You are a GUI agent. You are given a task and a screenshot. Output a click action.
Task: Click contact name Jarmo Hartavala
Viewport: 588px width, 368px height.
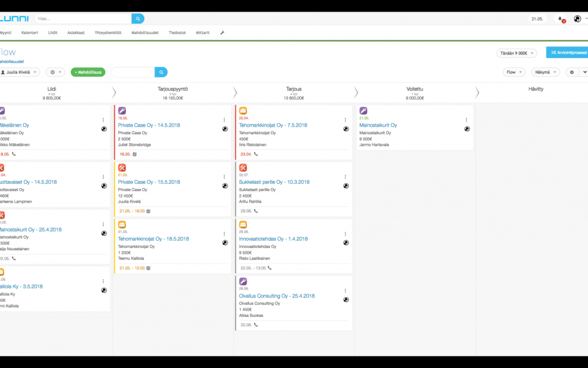click(x=374, y=145)
